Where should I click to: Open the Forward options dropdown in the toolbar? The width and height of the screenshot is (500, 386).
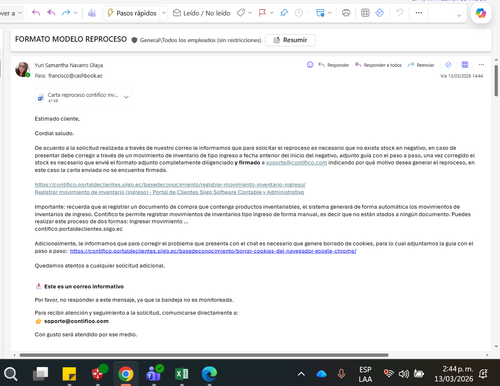tap(76, 13)
